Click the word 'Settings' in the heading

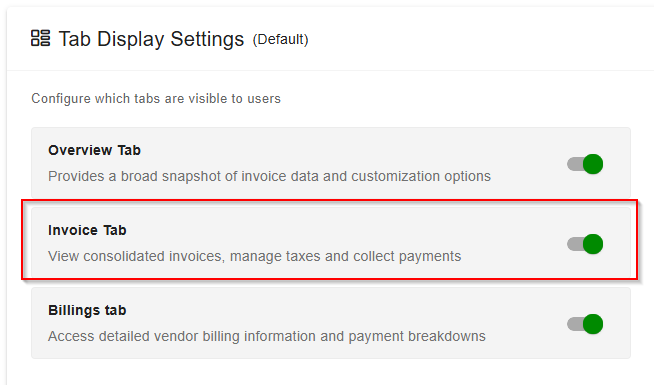click(207, 40)
